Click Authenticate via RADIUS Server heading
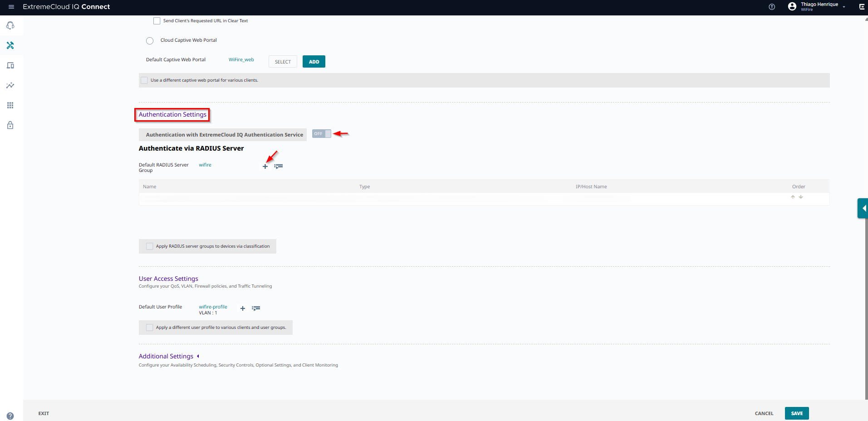 (191, 148)
